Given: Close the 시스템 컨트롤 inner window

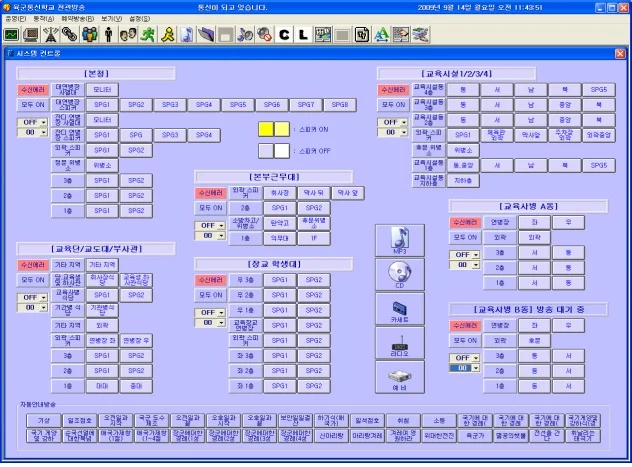Looking at the screenshot, I should pyautogui.click(x=620, y=54).
